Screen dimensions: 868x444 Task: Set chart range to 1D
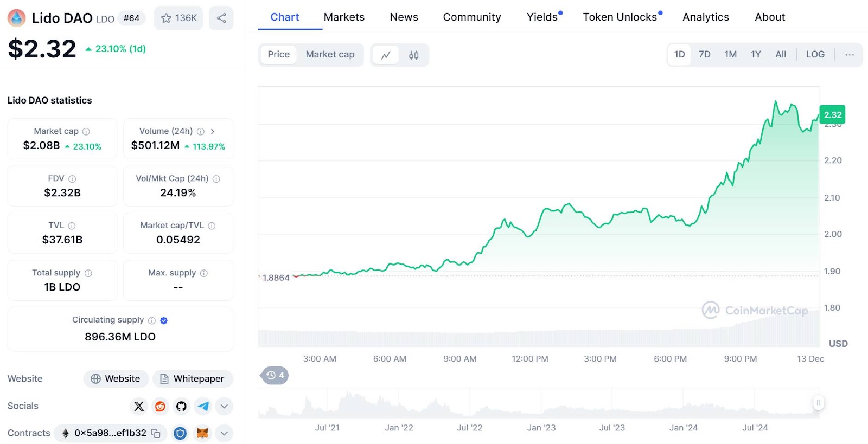[679, 54]
